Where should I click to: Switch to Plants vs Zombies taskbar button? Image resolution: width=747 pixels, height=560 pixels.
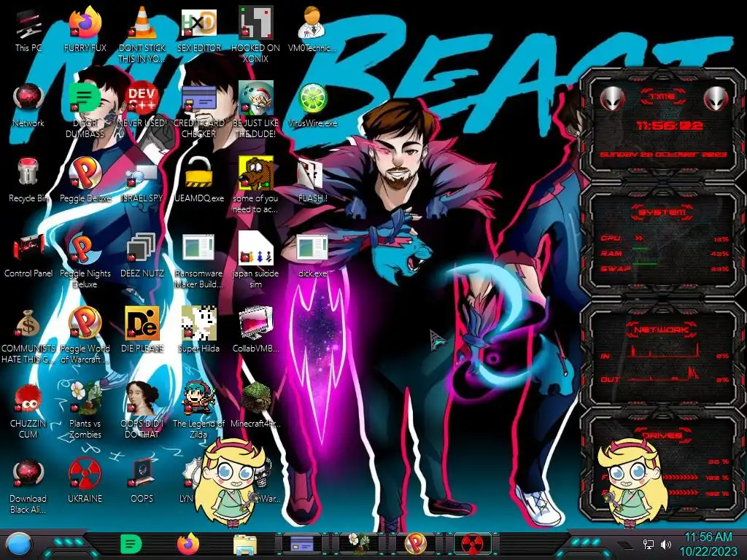[359, 544]
